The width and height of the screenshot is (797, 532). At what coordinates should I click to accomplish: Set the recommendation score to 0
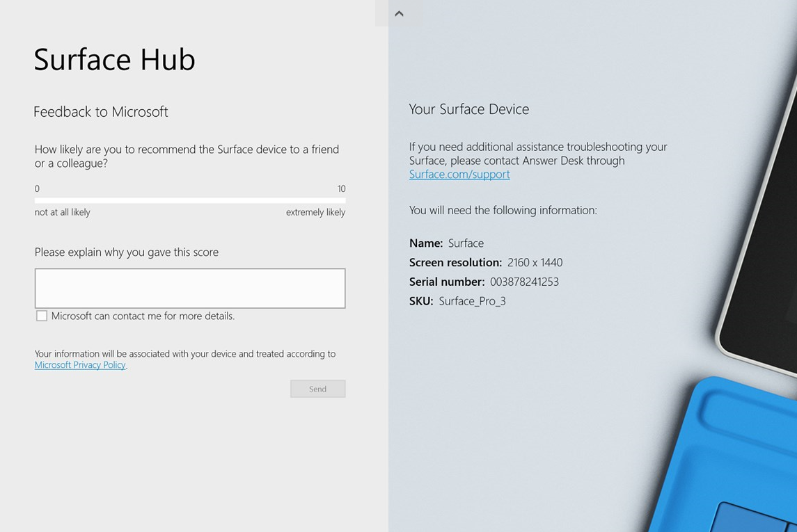tap(36, 200)
